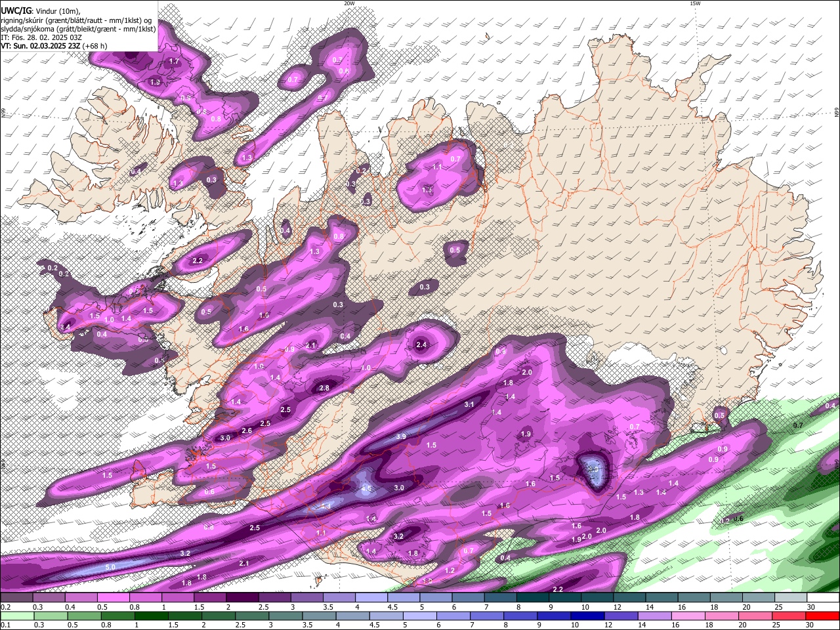The height and width of the screenshot is (630, 840).
Task: Click the 'UWC/IG' title text
Action: [x=16, y=10]
